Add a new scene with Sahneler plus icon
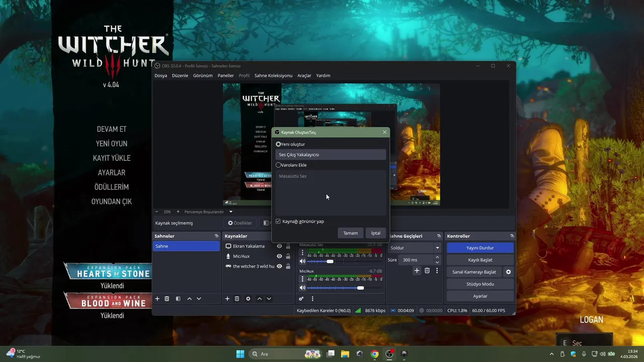Screen dimensions: 644x362 [157, 299]
